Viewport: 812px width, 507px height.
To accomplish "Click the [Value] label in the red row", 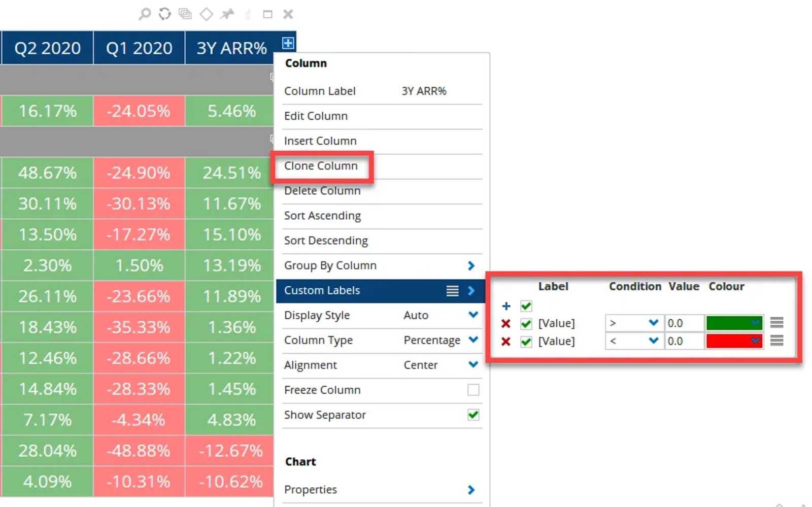I will (x=556, y=341).
